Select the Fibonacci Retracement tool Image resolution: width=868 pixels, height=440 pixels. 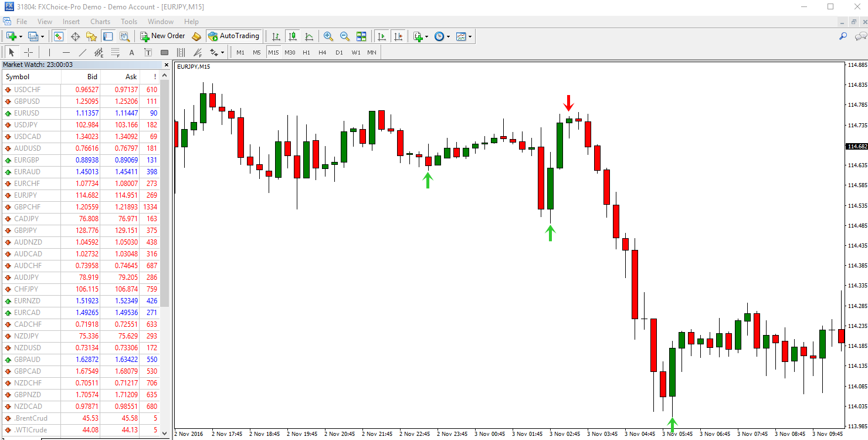(x=115, y=52)
